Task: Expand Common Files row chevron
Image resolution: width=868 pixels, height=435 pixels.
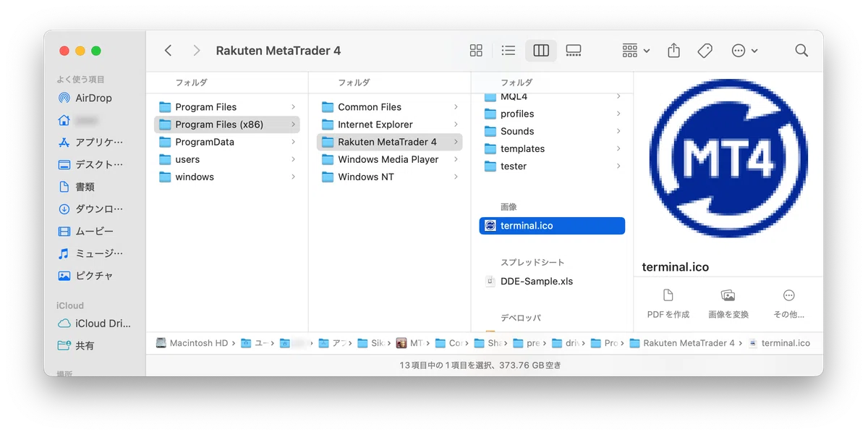Action: tap(456, 107)
